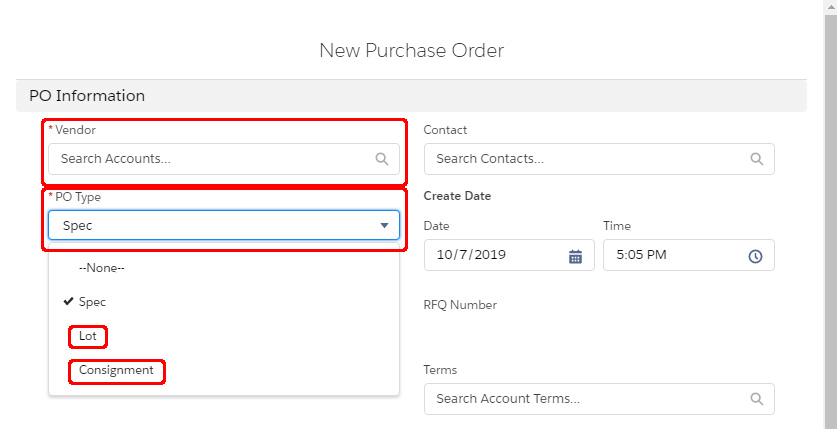Image resolution: width=837 pixels, height=429 pixels.
Task: Click the RFQ Number label
Action: pyautogui.click(x=460, y=305)
